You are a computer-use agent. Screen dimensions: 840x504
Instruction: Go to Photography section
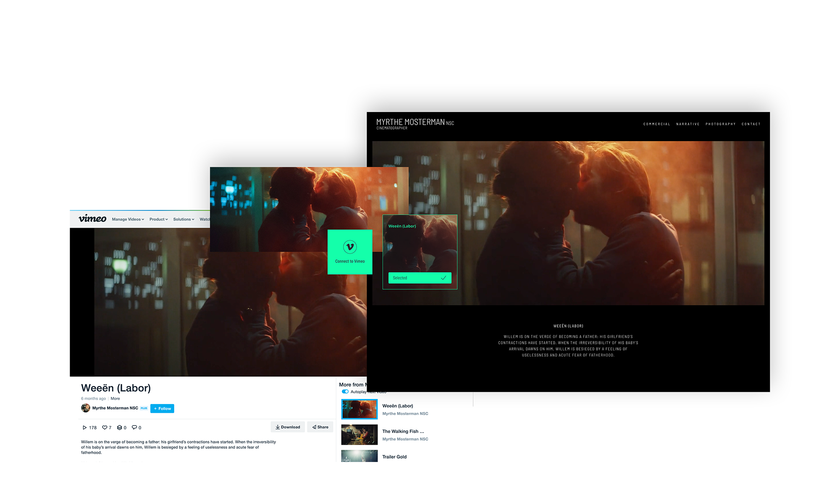(x=720, y=124)
